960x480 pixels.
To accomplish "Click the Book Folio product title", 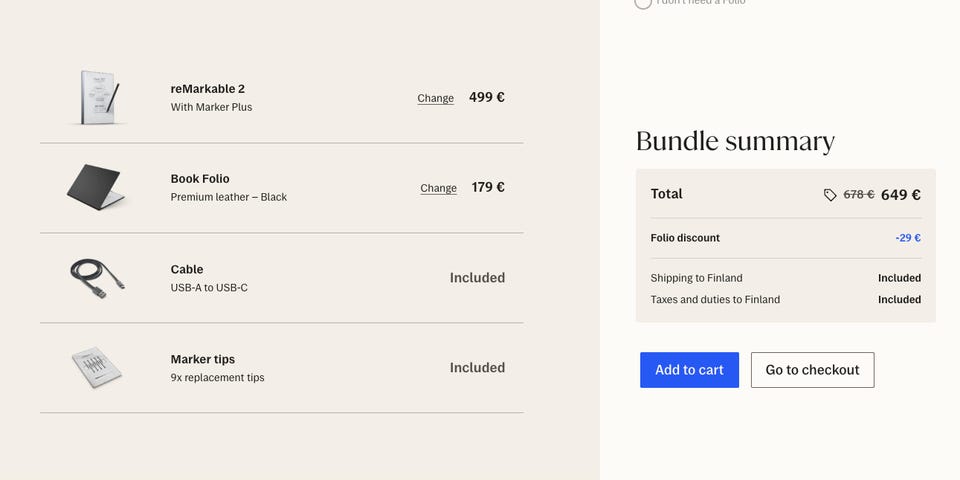I will click(x=200, y=178).
